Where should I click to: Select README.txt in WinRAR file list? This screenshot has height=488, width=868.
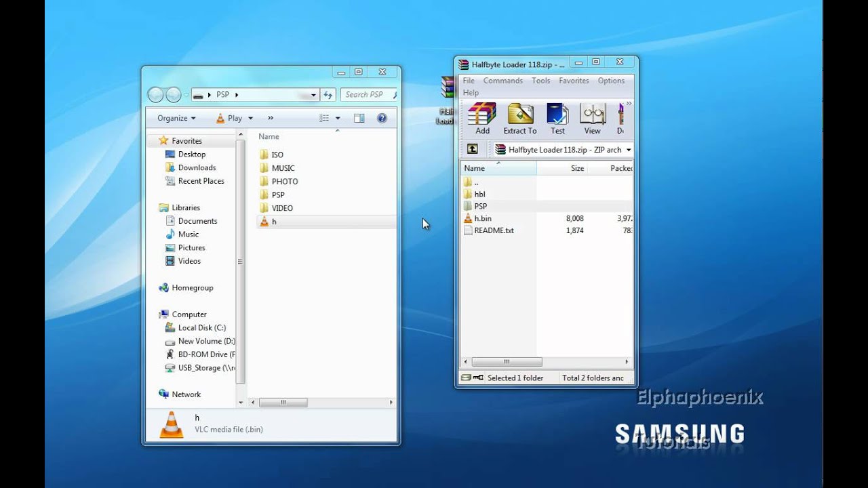pos(488,230)
